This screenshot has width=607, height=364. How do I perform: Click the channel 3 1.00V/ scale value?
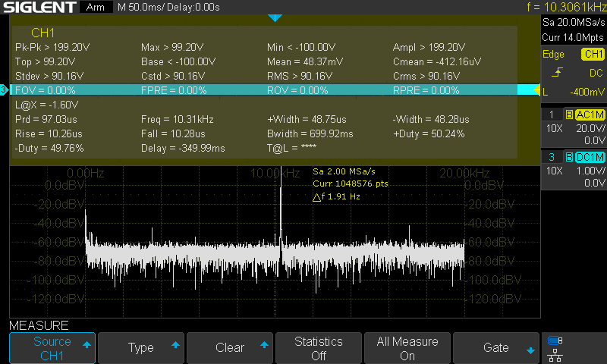(x=590, y=171)
